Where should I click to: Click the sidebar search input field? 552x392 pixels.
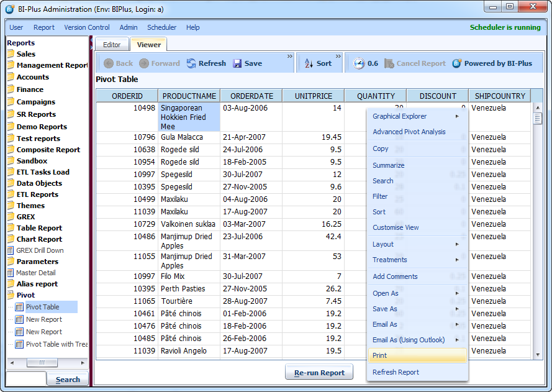[x=26, y=379]
